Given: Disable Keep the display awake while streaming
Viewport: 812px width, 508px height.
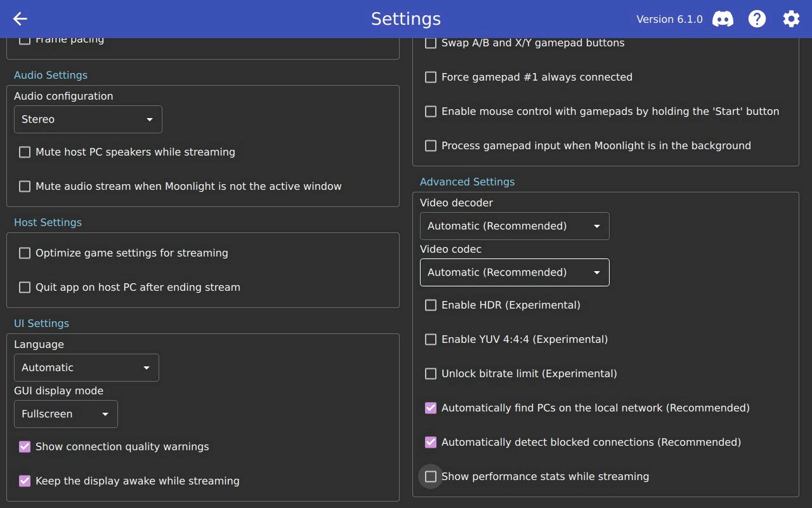Looking at the screenshot, I should coord(25,481).
